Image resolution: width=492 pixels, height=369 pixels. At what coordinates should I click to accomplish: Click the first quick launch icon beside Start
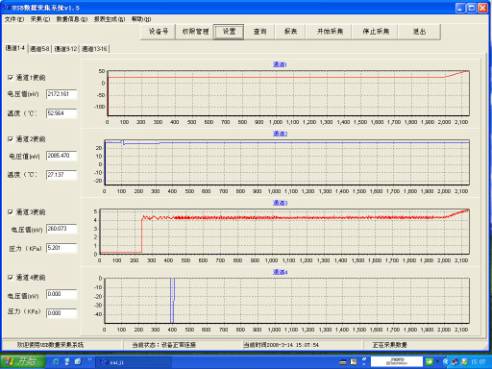[x=56, y=362]
